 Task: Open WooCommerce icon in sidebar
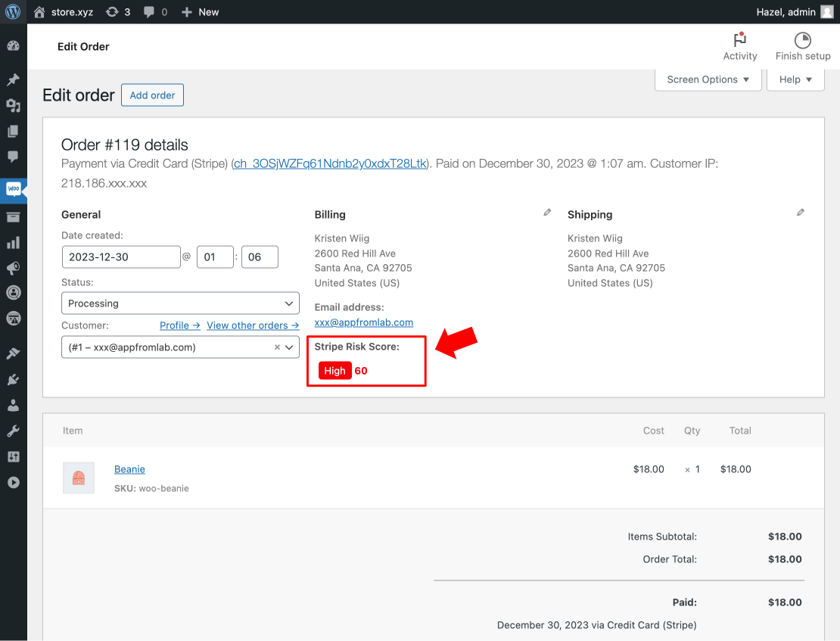point(14,188)
